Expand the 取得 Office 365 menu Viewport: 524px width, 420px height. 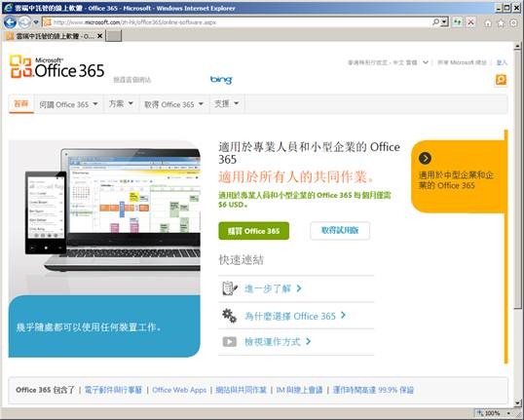[173, 104]
